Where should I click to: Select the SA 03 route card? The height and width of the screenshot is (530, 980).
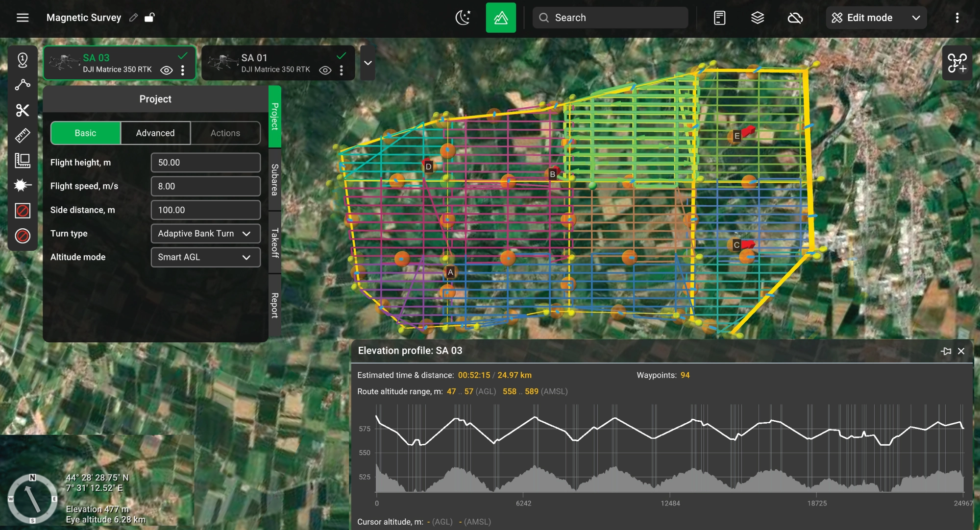(120, 63)
